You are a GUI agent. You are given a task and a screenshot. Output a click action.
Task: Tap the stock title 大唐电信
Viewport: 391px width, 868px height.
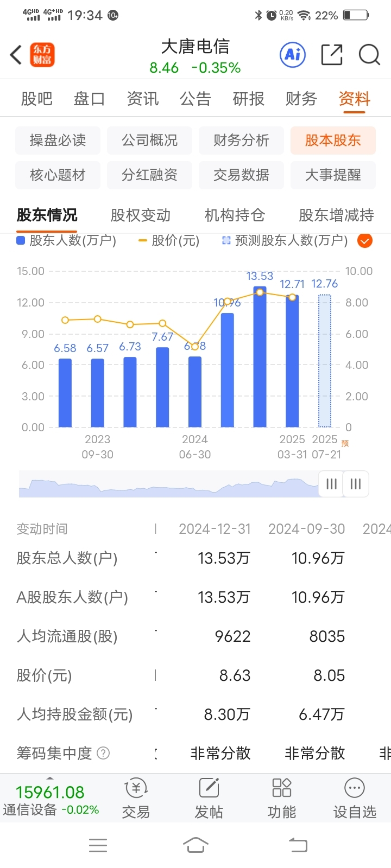[x=195, y=47]
